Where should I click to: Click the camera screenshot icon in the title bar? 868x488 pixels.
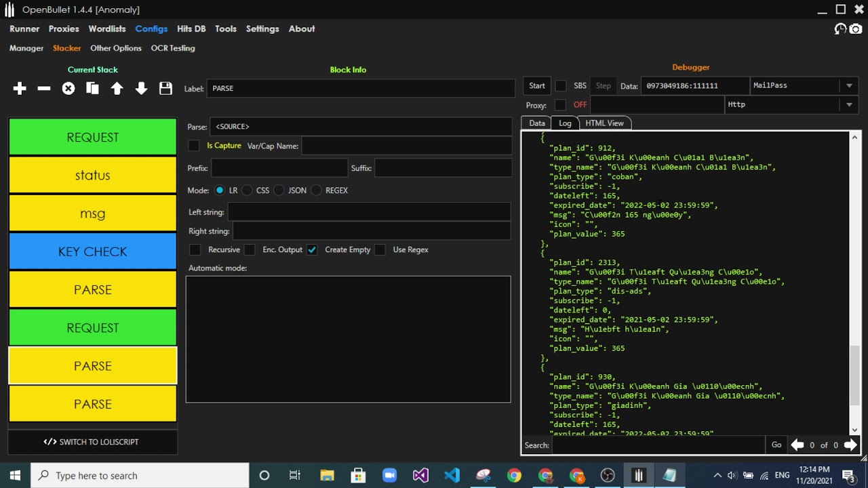pyautogui.click(x=856, y=28)
